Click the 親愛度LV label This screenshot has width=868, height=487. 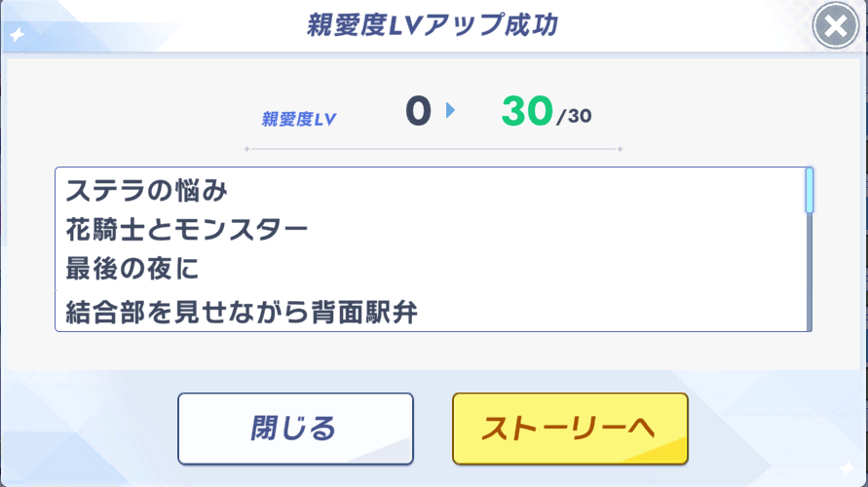coord(299,121)
